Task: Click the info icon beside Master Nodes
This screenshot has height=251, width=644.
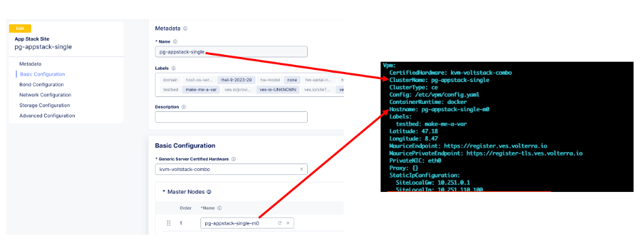Action: (209, 192)
